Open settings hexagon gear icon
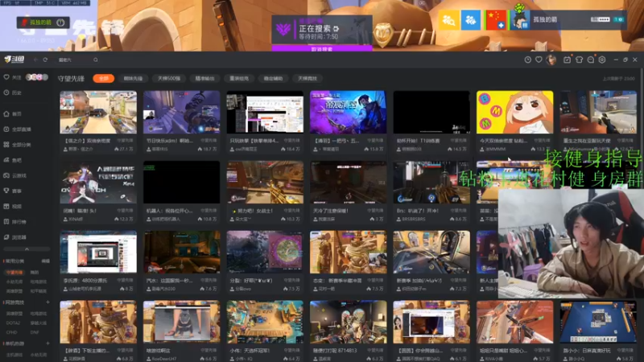The image size is (644, 362). coord(602,60)
